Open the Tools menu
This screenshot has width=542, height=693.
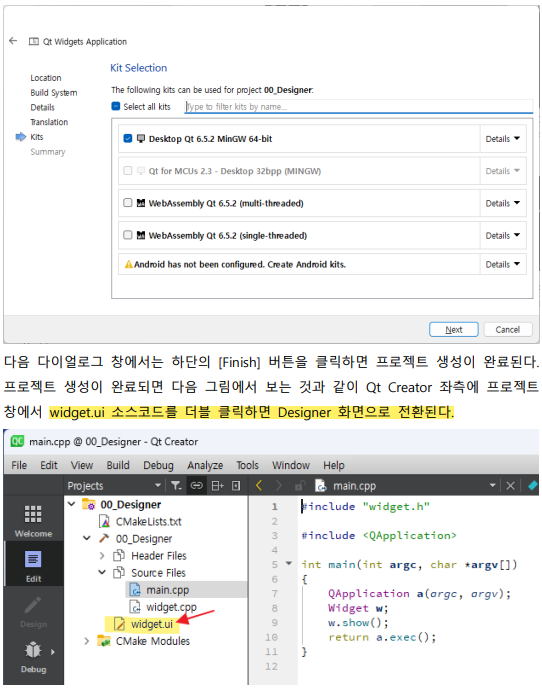pos(247,465)
